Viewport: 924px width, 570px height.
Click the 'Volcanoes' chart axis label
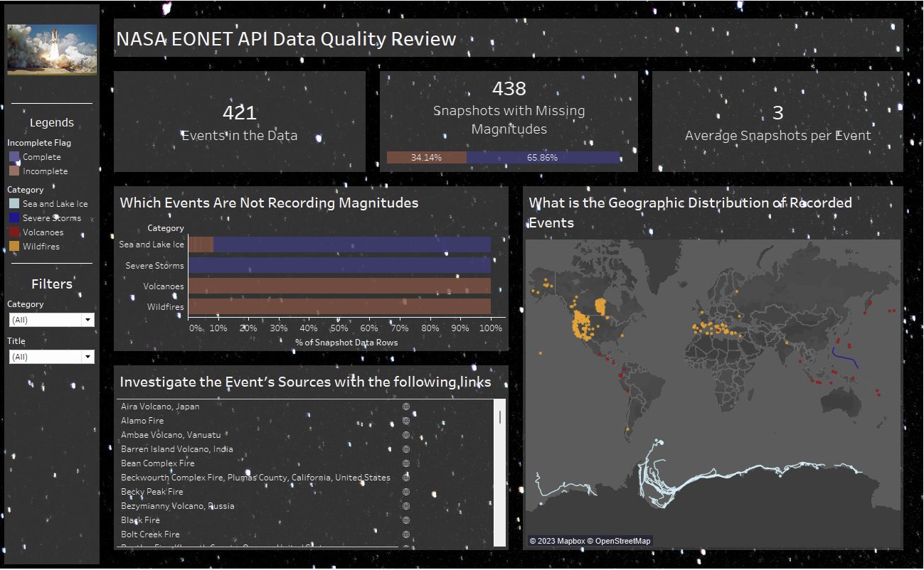(163, 286)
